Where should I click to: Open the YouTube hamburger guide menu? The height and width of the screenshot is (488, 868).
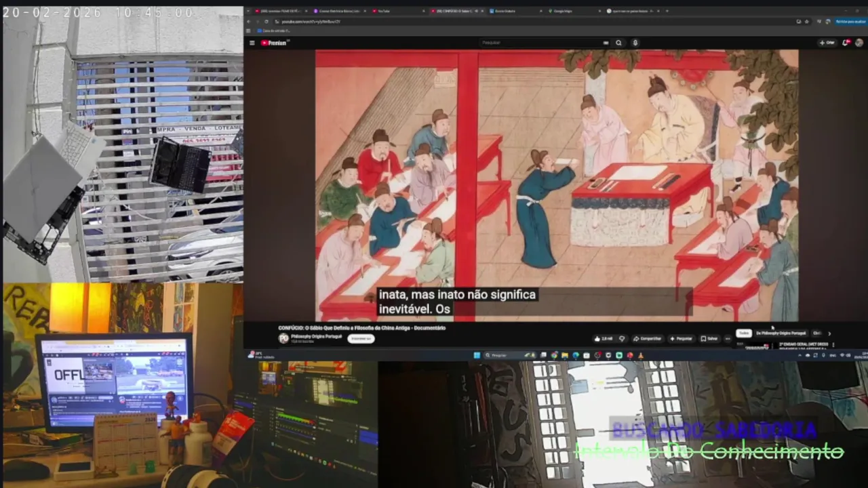[252, 43]
